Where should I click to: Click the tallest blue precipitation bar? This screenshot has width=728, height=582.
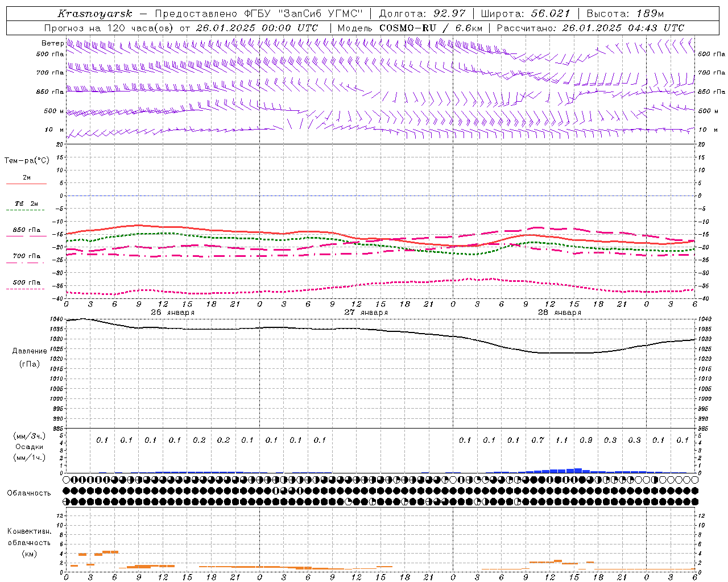click(x=578, y=470)
